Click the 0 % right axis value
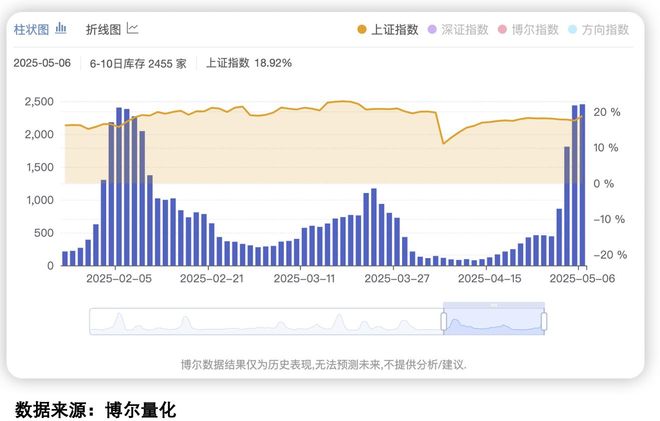660x421 pixels. pos(604,184)
